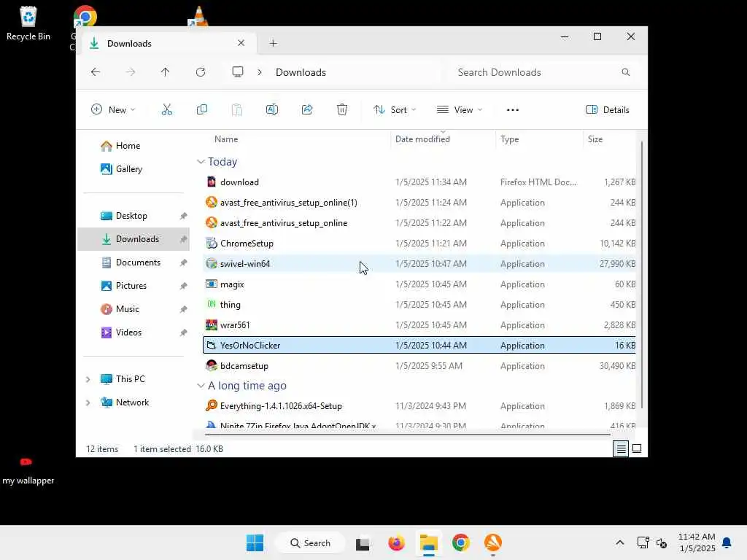Open the View layout dropdown
This screenshot has height=560, width=747.
[x=460, y=109]
